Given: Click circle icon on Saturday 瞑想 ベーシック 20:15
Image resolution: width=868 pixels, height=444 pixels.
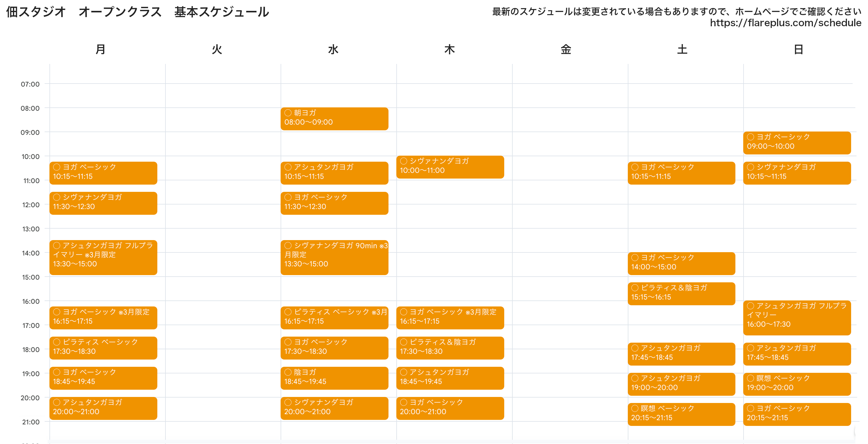Looking at the screenshot, I should click(635, 408).
